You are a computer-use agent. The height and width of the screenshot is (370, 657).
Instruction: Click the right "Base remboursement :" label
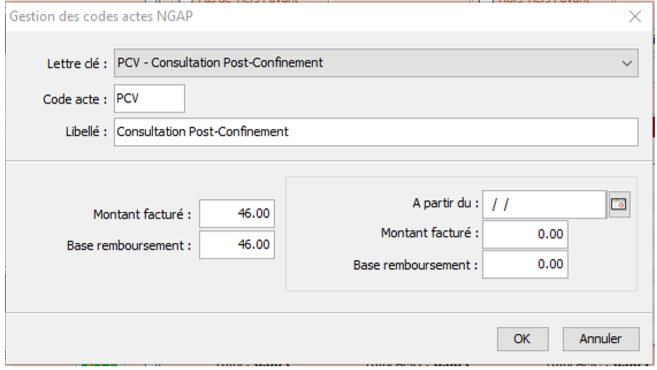coord(415,265)
